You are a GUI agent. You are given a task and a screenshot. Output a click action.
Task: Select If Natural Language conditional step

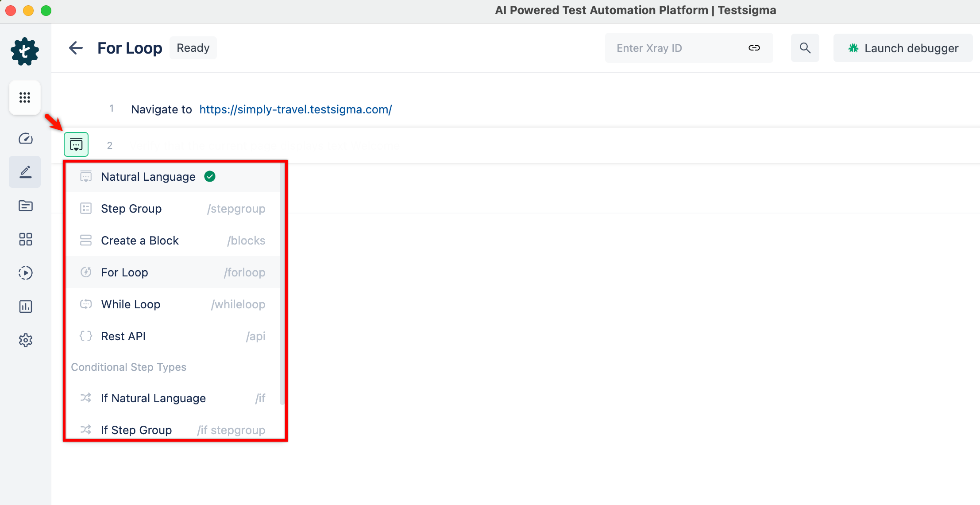173,398
